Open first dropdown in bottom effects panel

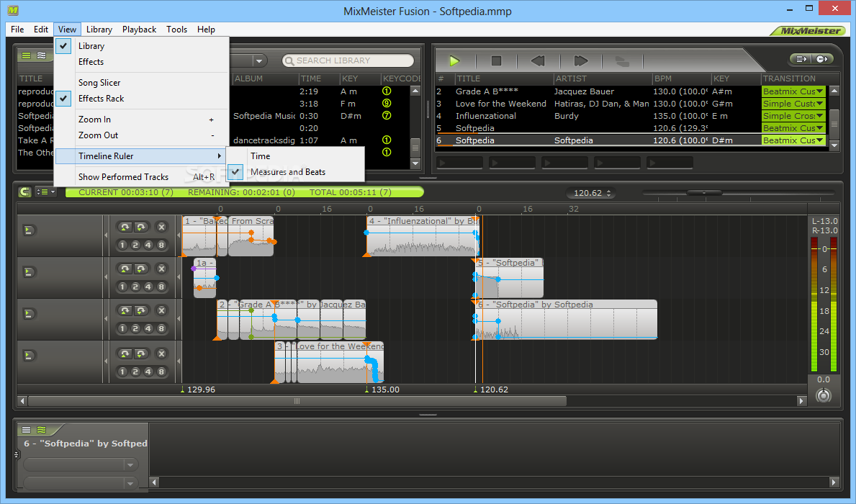(130, 464)
